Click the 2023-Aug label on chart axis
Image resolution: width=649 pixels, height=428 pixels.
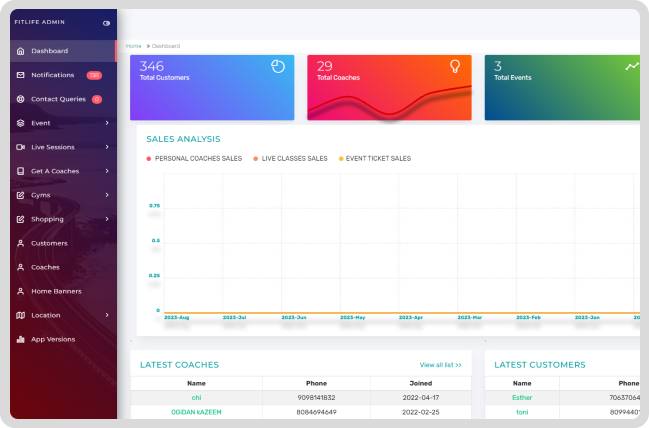177,317
